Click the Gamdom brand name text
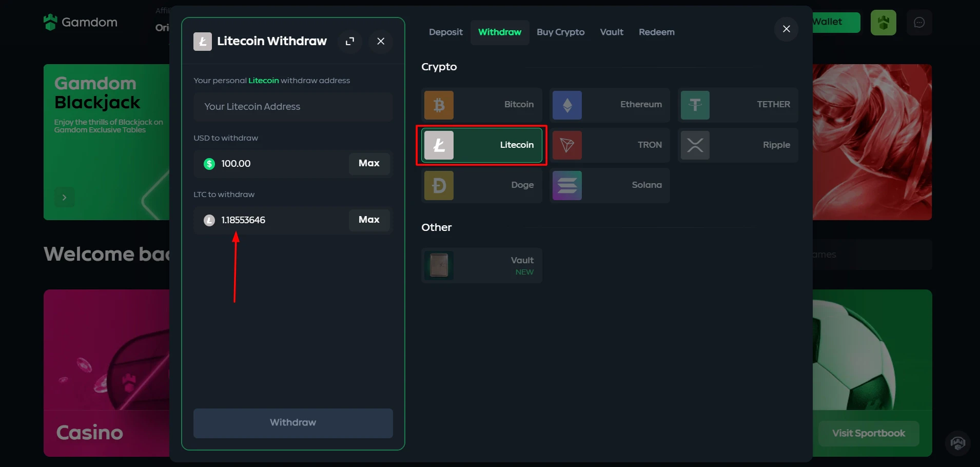The width and height of the screenshot is (980, 467). tap(89, 23)
